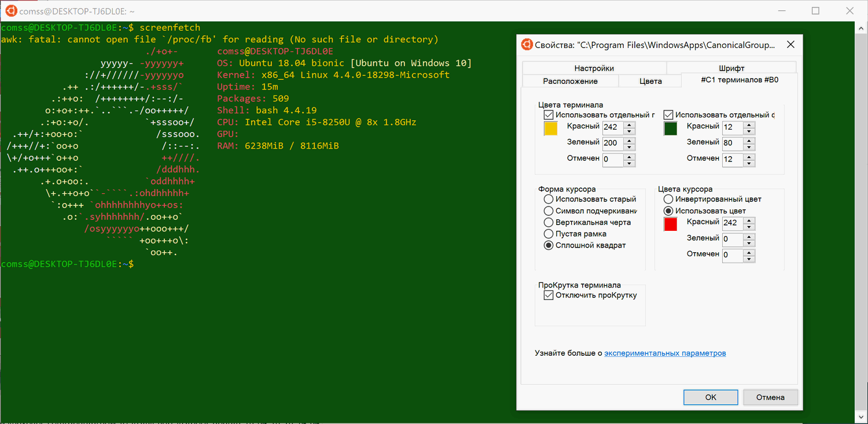Select the Сплошной квадрат cursor shape
This screenshot has height=424, width=868.
[x=549, y=245]
